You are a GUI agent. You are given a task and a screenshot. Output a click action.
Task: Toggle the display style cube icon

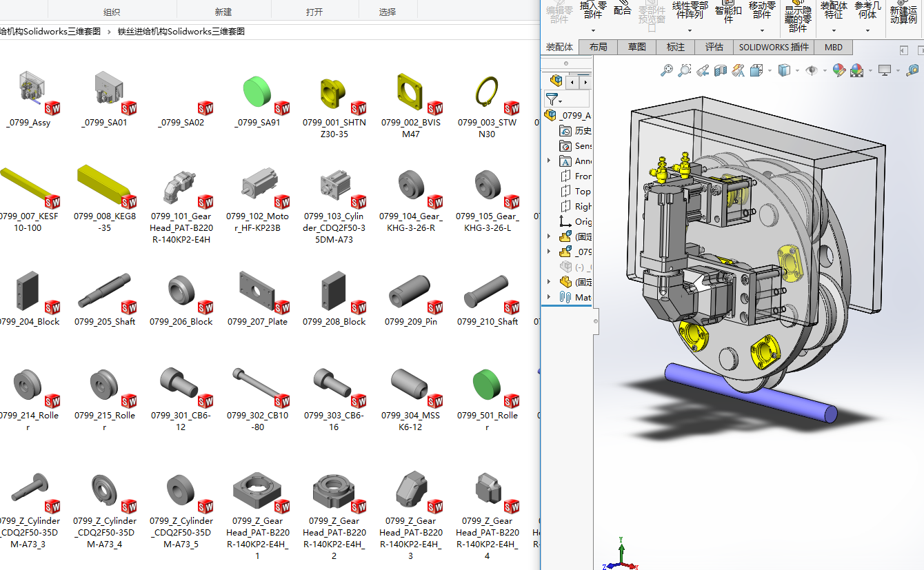(783, 70)
